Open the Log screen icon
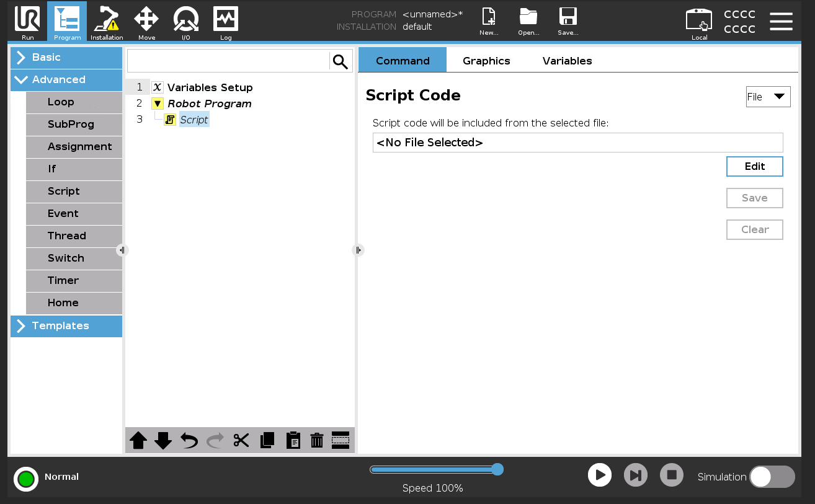This screenshot has height=504, width=815. click(226, 22)
